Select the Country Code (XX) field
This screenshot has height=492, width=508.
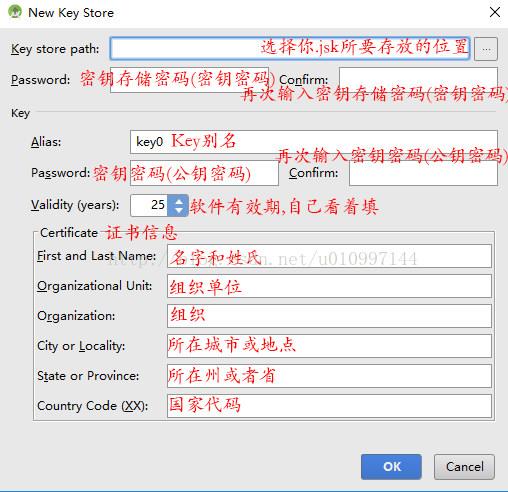[x=329, y=406]
